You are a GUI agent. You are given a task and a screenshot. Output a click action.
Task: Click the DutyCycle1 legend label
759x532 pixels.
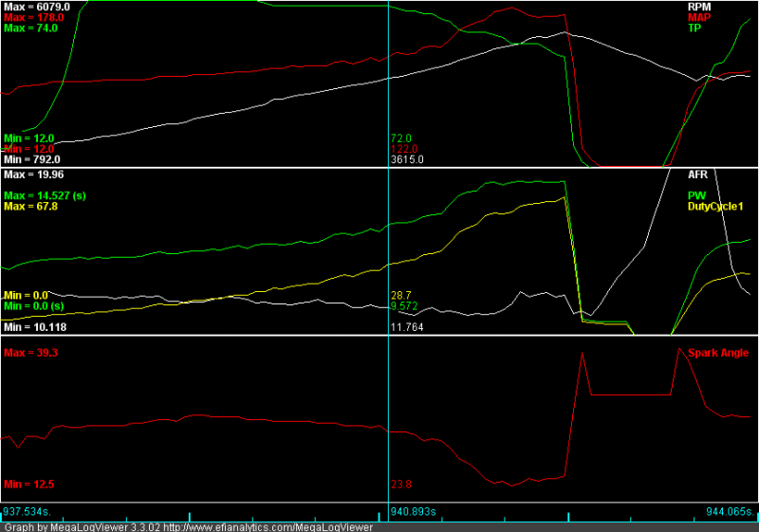click(715, 207)
